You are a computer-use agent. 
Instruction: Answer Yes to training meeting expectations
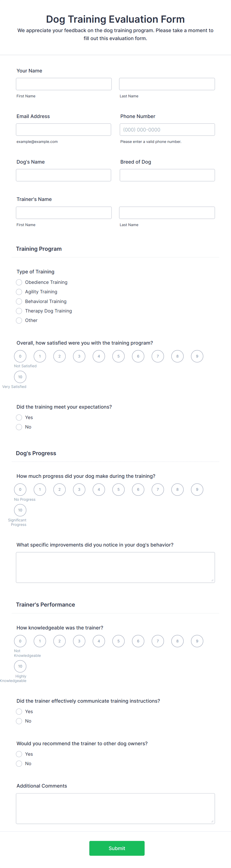pyautogui.click(x=19, y=417)
